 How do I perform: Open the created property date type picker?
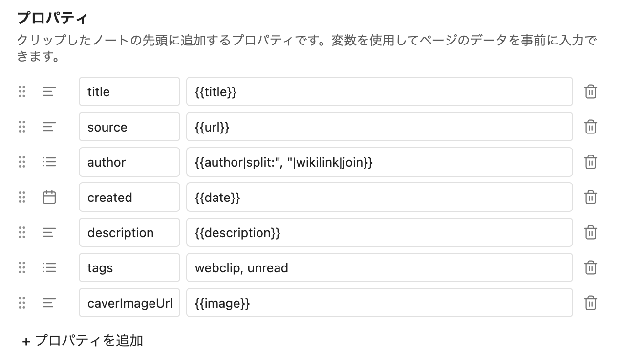tap(49, 198)
